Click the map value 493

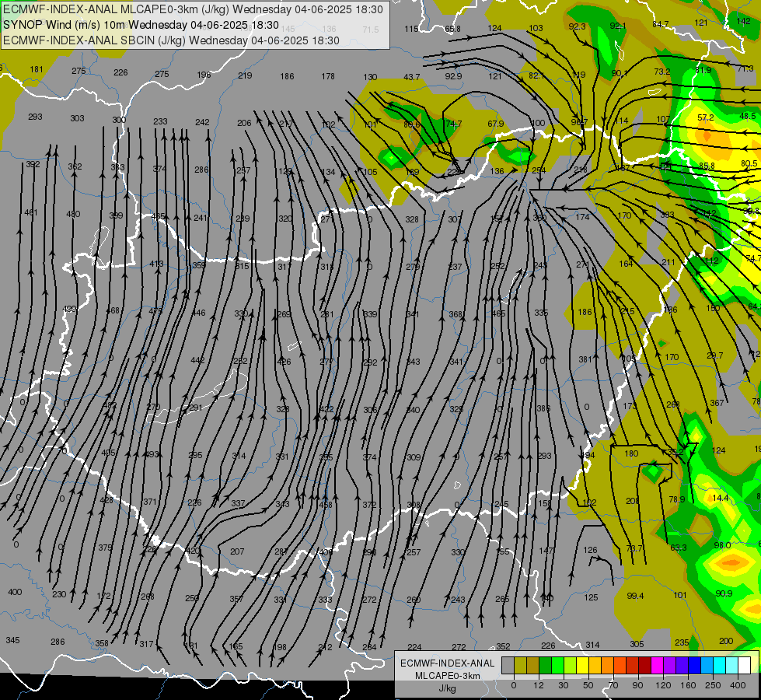coord(152,454)
